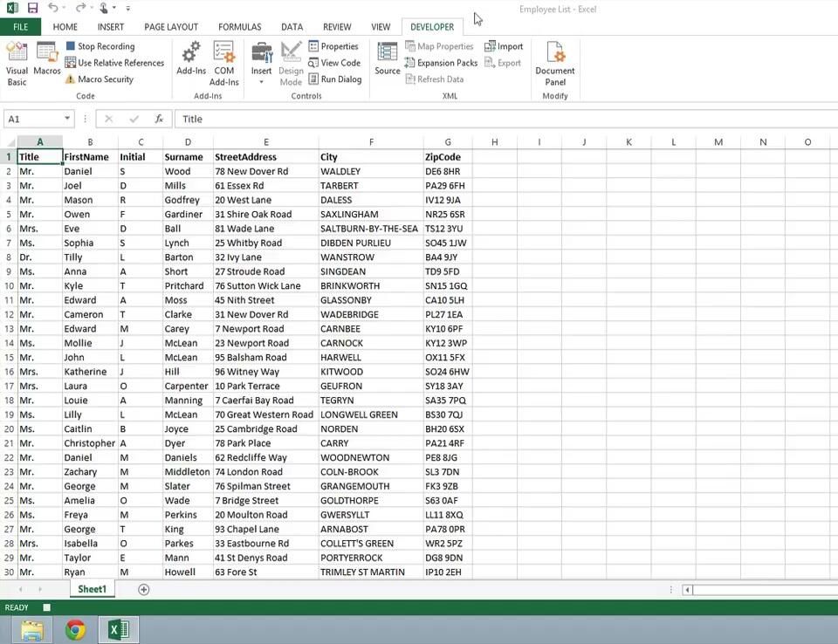Select row 10 header
This screenshot has width=838, height=644.
[9, 286]
